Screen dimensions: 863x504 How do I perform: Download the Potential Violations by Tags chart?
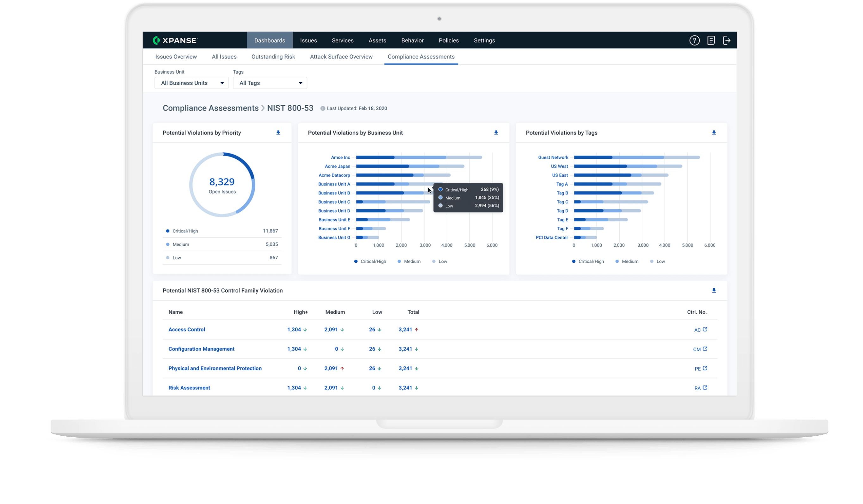(x=714, y=133)
